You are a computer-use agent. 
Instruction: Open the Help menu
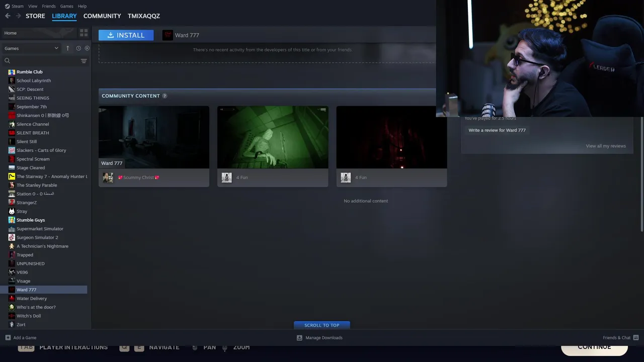82,6
